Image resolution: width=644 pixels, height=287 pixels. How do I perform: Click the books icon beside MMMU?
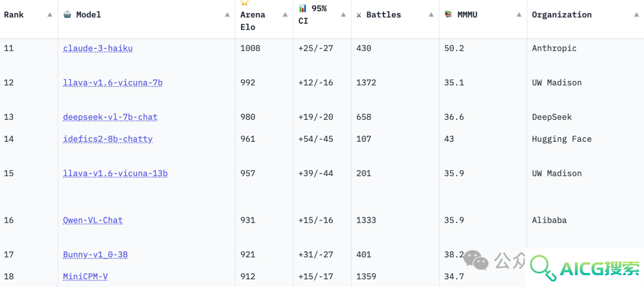(x=448, y=14)
